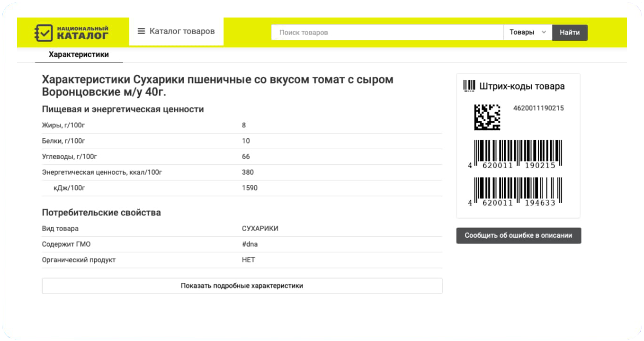644x341 pixels.
Task: Click the Национальный каталог logo
Action: [x=71, y=32]
